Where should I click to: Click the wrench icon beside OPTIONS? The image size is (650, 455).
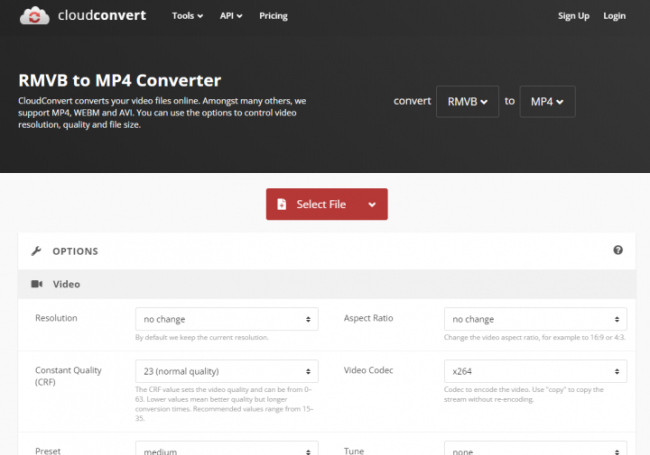coord(36,251)
